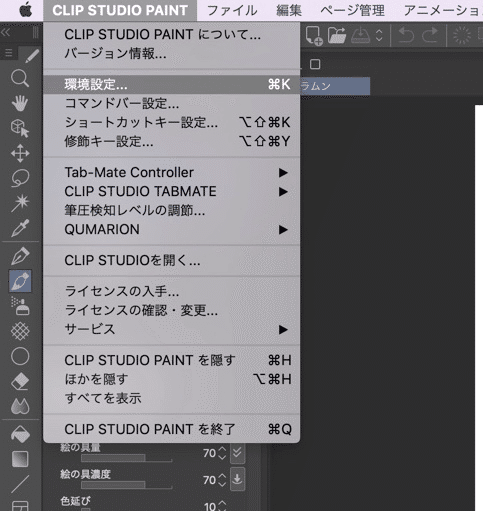Open the tool palette hamburger menu
483x511 pixels.
9,53
